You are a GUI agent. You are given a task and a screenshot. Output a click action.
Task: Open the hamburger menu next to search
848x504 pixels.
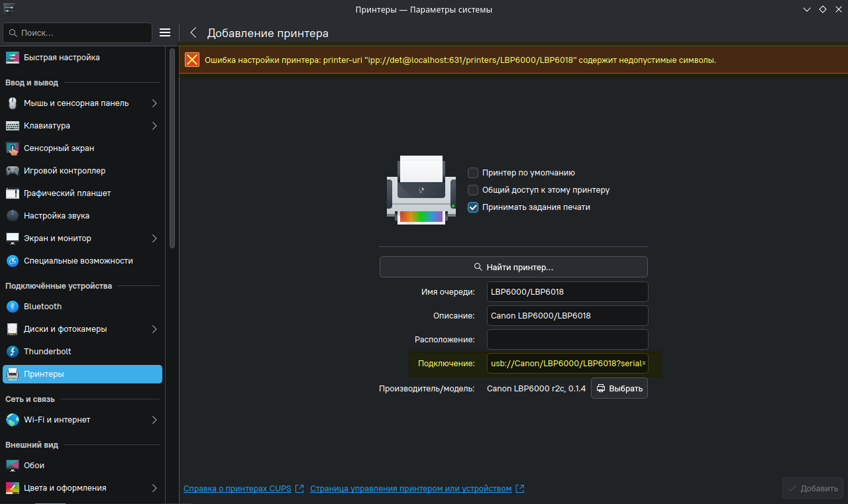[x=166, y=32]
